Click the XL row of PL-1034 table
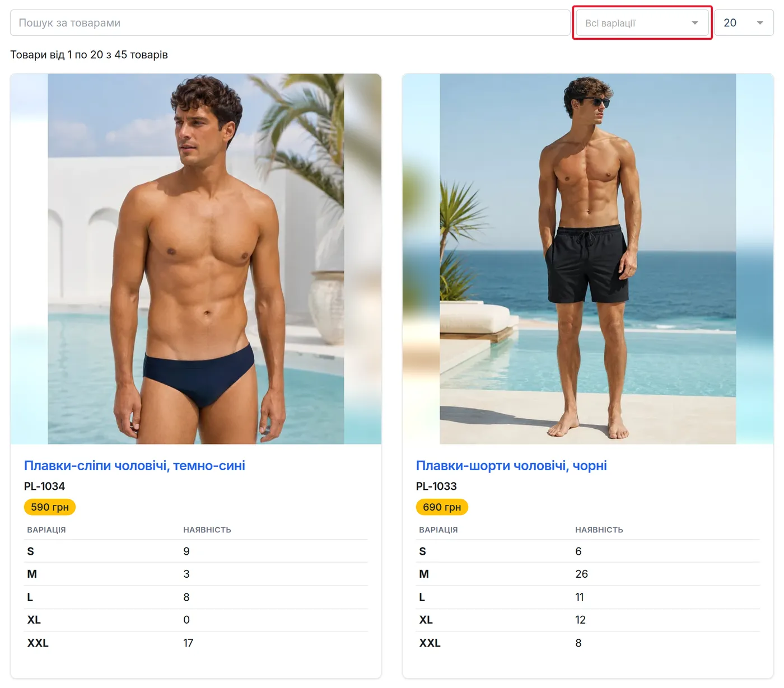This screenshot has height=688, width=784. 196,620
